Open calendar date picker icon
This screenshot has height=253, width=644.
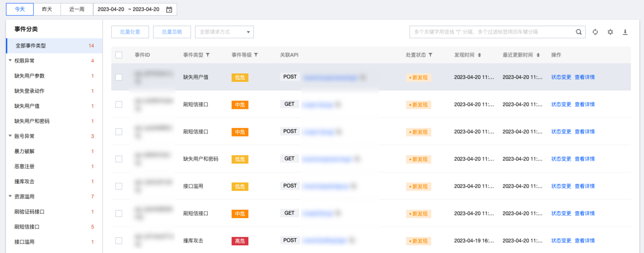click(169, 10)
